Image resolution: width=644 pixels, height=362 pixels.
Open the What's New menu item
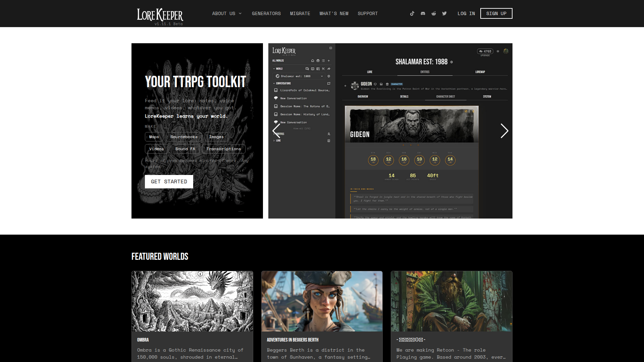(x=334, y=13)
